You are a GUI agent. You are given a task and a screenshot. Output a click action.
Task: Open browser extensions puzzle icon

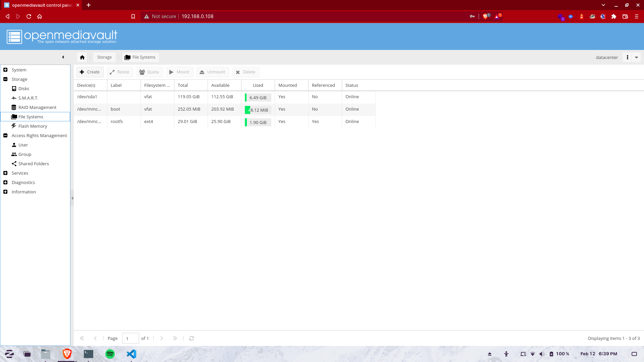coord(614,16)
